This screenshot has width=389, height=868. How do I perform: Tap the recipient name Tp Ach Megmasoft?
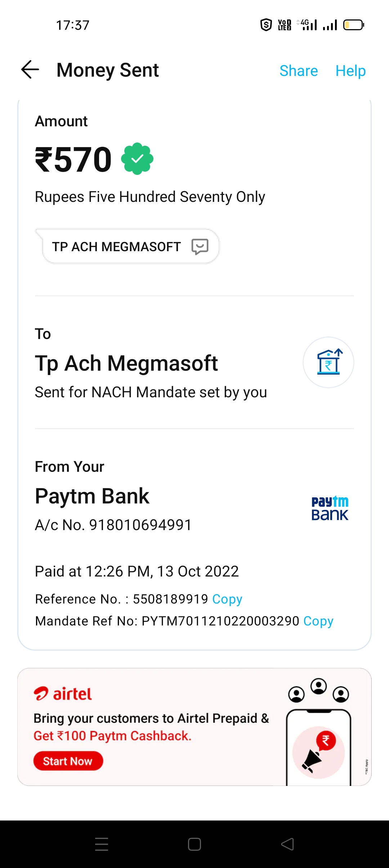pyautogui.click(x=126, y=363)
